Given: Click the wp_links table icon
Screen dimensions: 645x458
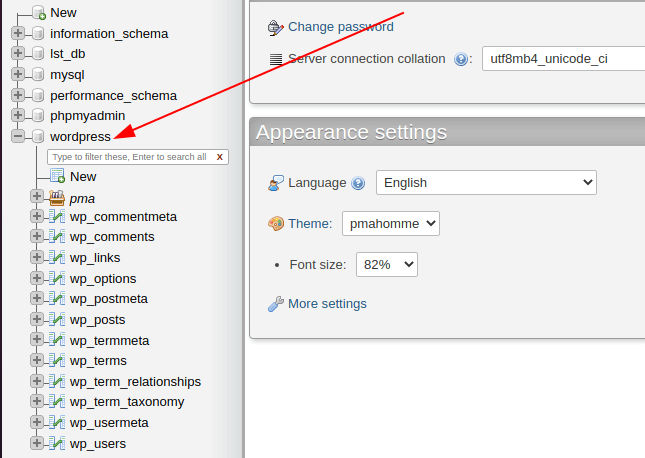Looking at the screenshot, I should 57,257.
